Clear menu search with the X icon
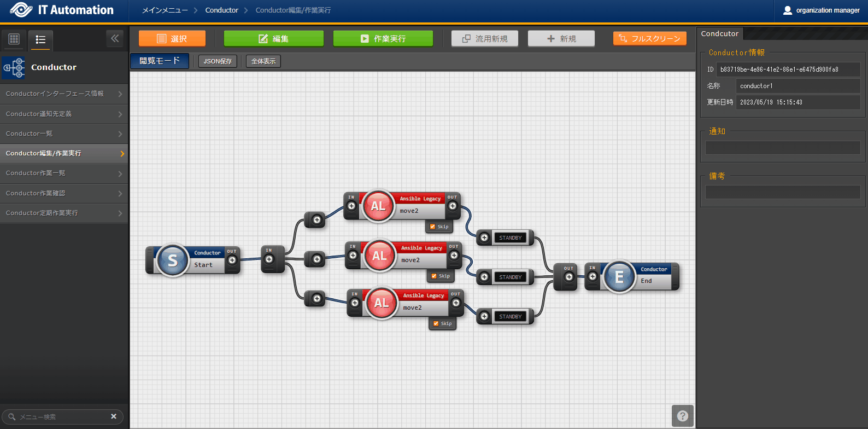 click(x=114, y=416)
